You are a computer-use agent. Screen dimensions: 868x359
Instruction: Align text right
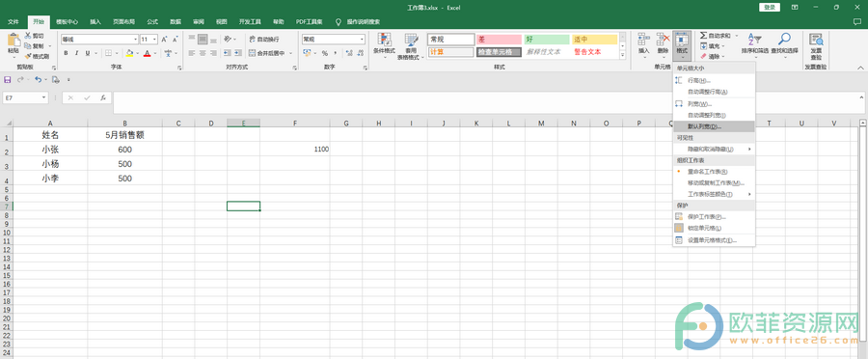213,53
